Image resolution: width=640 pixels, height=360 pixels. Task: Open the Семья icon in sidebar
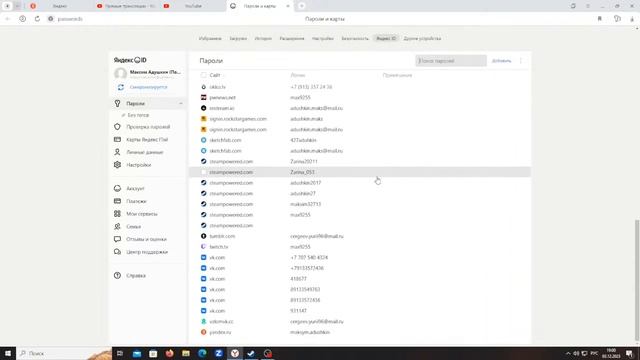(x=118, y=227)
